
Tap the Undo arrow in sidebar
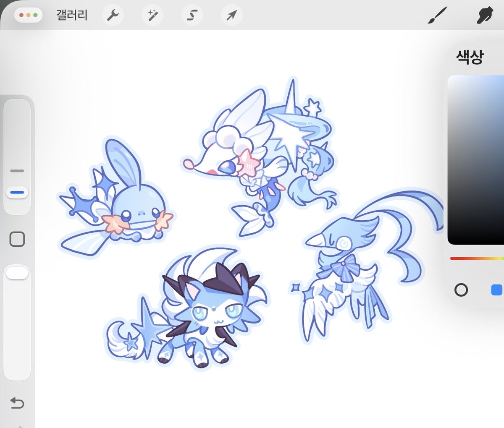coord(17,403)
